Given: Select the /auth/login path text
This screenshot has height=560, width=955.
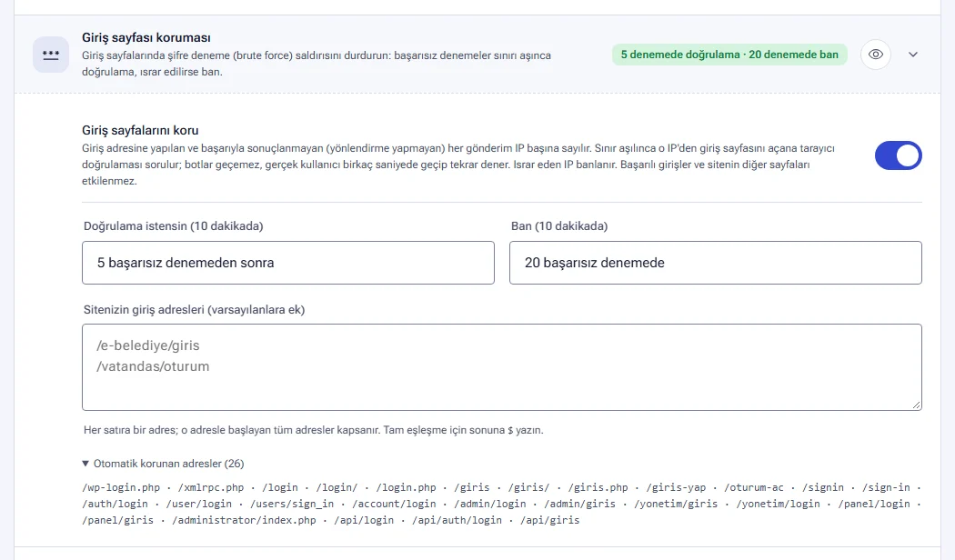Looking at the screenshot, I should click(x=116, y=504).
